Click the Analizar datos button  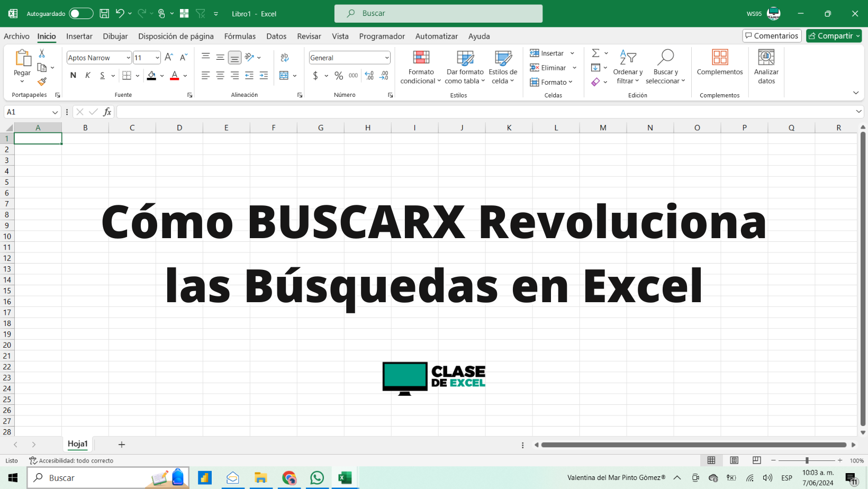pyautogui.click(x=766, y=67)
